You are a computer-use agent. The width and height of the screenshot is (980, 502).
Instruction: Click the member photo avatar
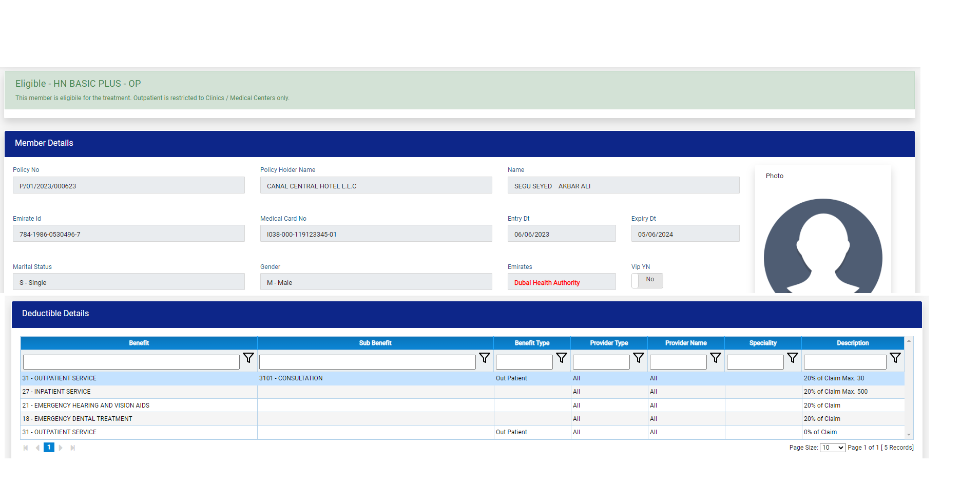pos(822,246)
